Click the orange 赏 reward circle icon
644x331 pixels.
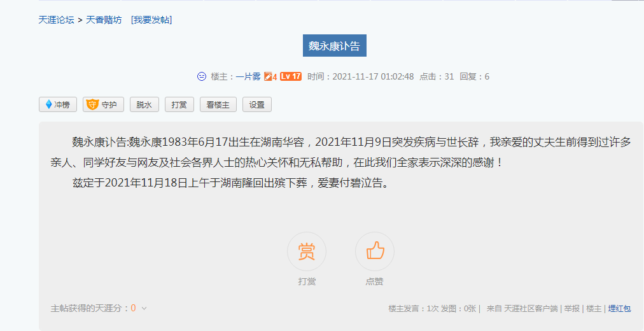pos(306,251)
